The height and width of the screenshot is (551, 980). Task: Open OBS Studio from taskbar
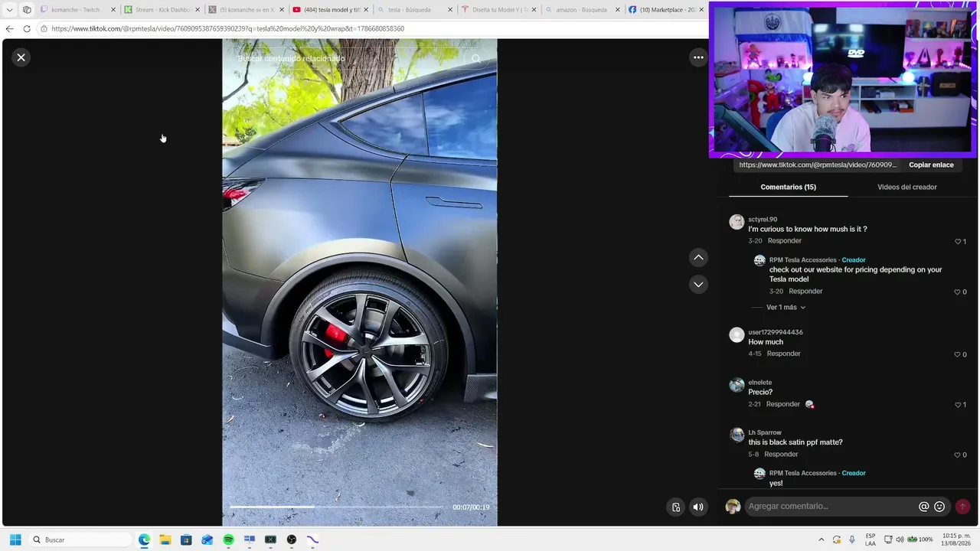[x=292, y=540]
